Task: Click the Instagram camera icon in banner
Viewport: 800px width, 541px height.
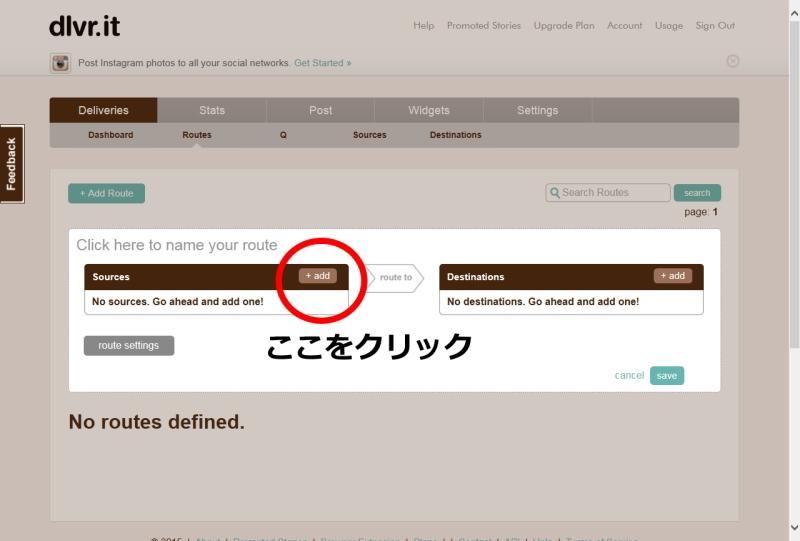Action: pyautogui.click(x=60, y=63)
